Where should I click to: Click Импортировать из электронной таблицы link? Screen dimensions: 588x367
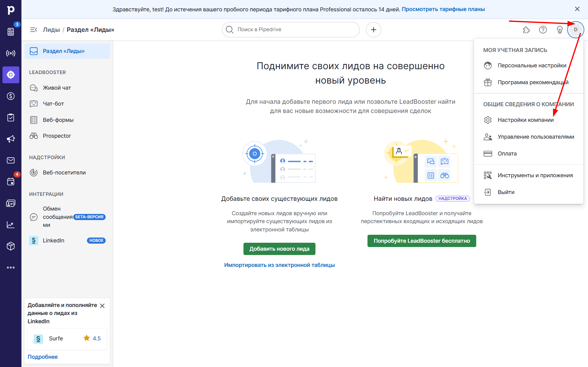click(x=279, y=265)
